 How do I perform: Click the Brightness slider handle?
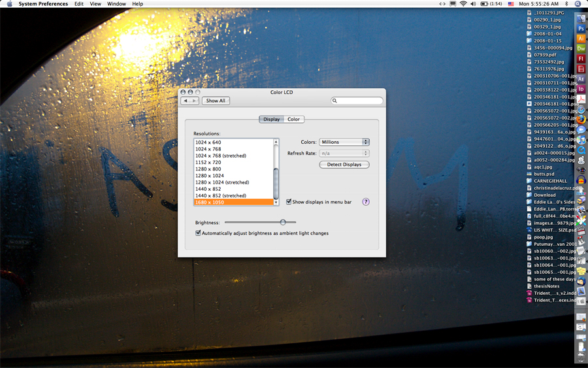pos(283,222)
